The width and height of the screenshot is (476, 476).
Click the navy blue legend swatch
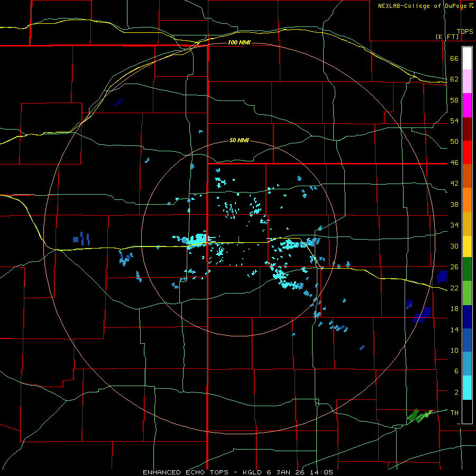[467, 317]
